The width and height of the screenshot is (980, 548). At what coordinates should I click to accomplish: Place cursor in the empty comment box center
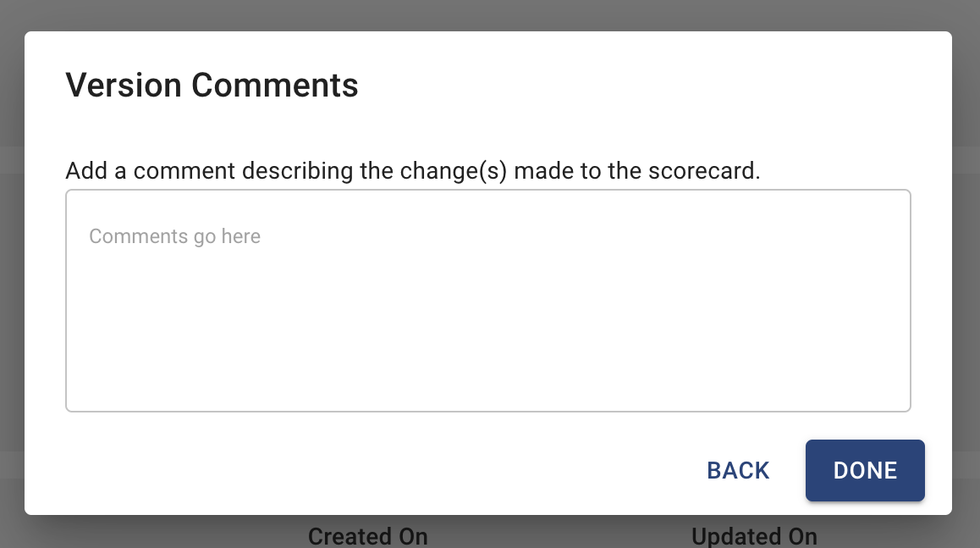pos(488,301)
